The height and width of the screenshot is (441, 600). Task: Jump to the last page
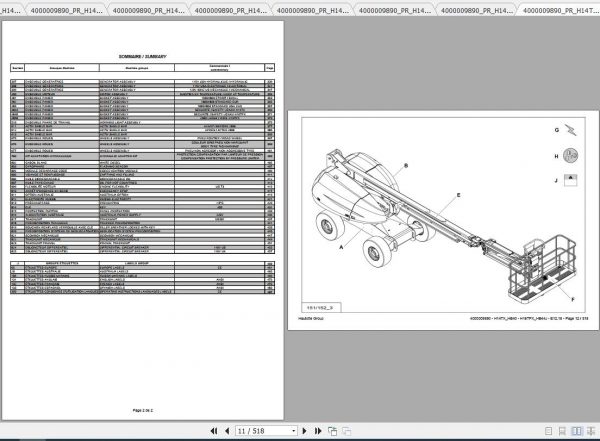(318, 431)
